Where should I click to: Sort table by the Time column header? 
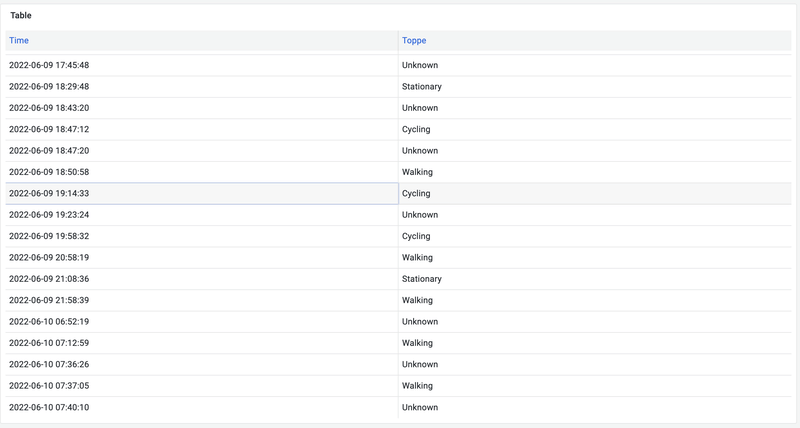pos(19,40)
